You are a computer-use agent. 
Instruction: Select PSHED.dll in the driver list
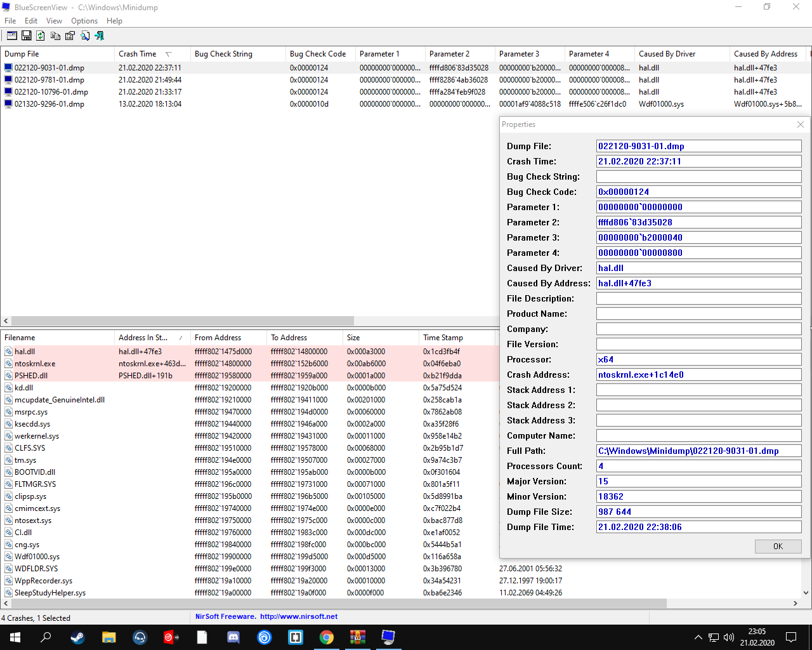click(31, 376)
